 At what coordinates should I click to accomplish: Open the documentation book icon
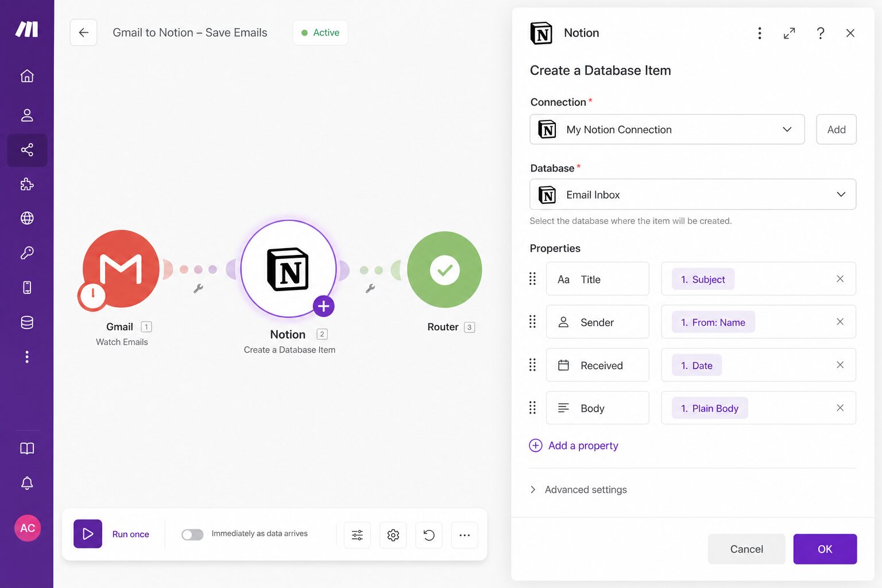pos(27,448)
